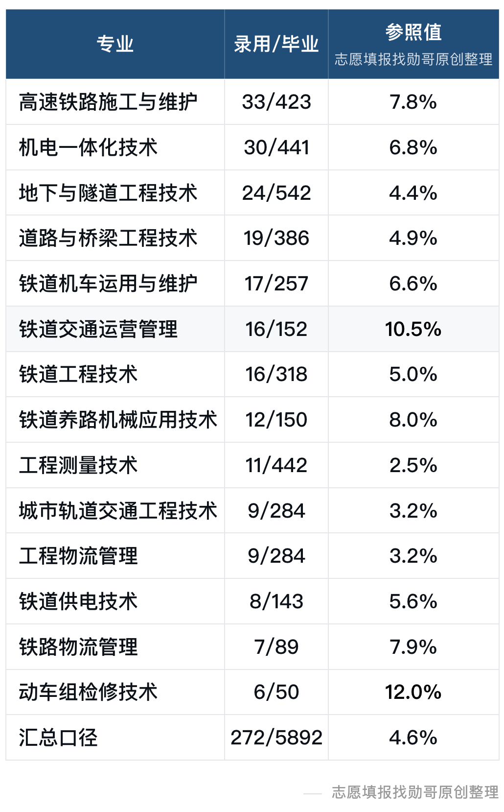Viewport: 504px width, 812px height.
Task: Click the 录用/毕业 column header
Action: pos(276,44)
